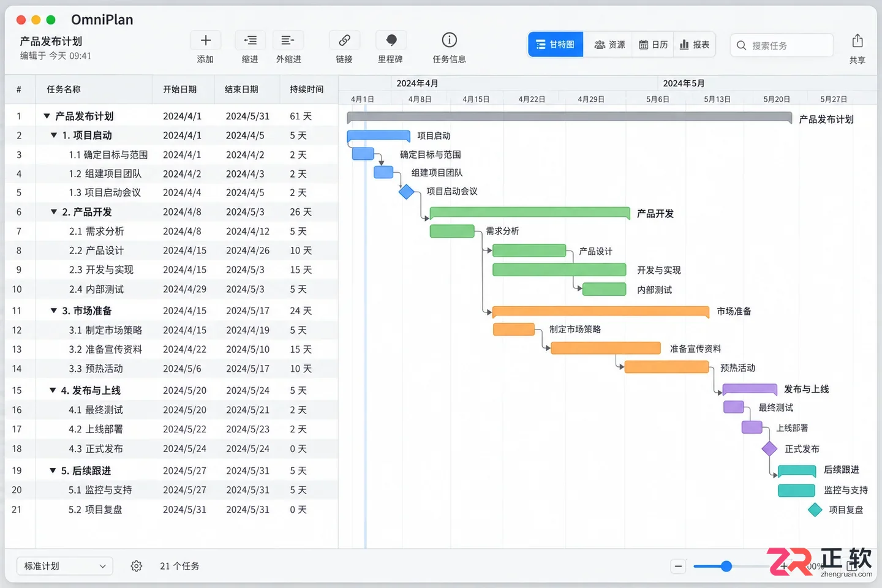
Task: Collapse the 3. 市场准备 group
Action: (54, 311)
